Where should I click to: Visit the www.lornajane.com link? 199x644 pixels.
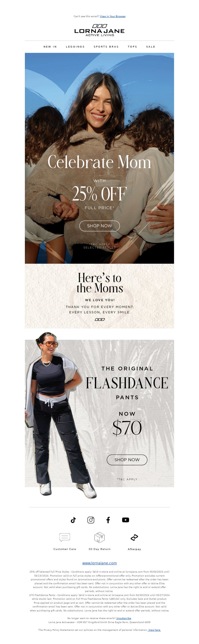[99, 563]
